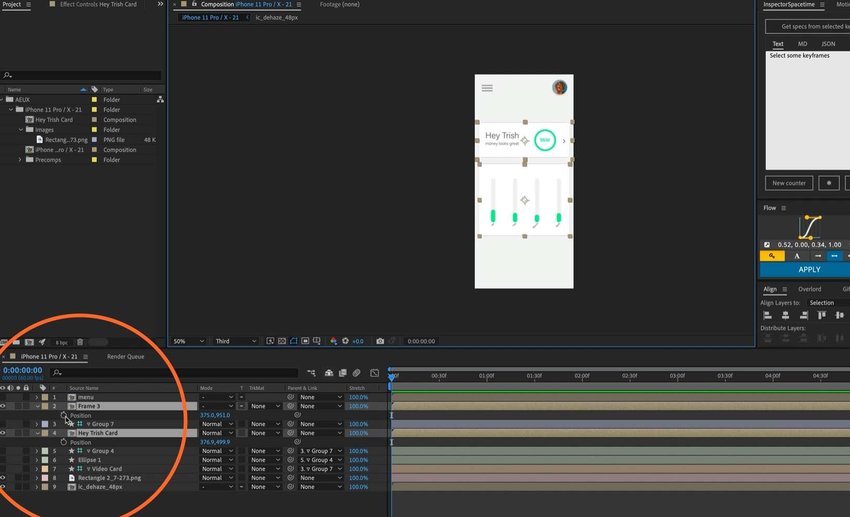Open Parent dropdown for Ellipse 1 layer
850x517 pixels.
[x=321, y=460]
